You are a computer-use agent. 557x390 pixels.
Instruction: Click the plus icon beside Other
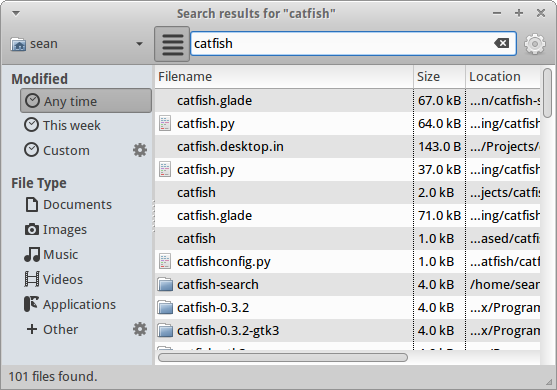tap(32, 329)
